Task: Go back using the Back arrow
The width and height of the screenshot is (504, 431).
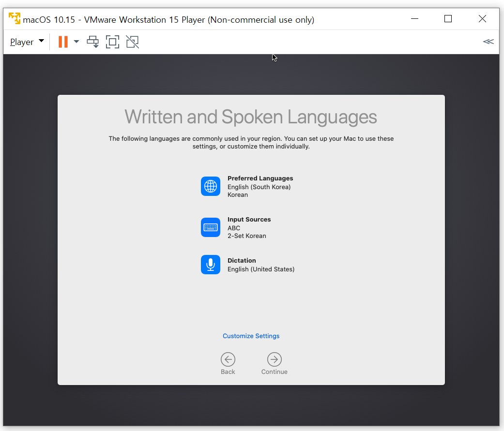Action: coord(228,359)
